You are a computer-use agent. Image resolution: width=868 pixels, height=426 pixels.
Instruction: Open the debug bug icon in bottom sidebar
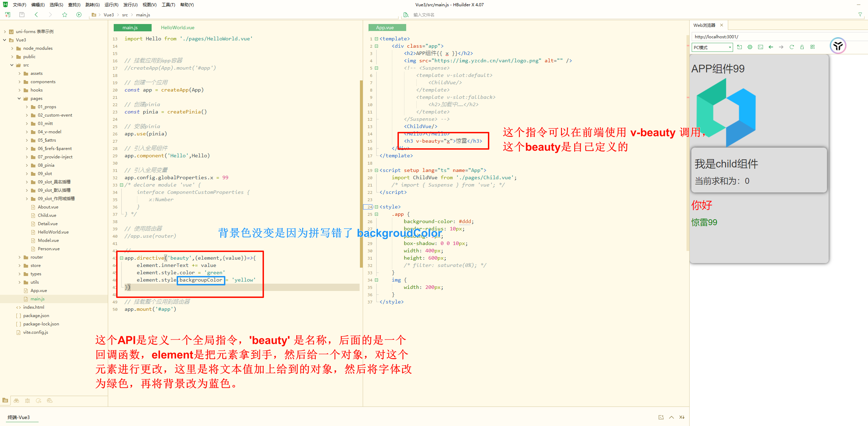tap(27, 401)
